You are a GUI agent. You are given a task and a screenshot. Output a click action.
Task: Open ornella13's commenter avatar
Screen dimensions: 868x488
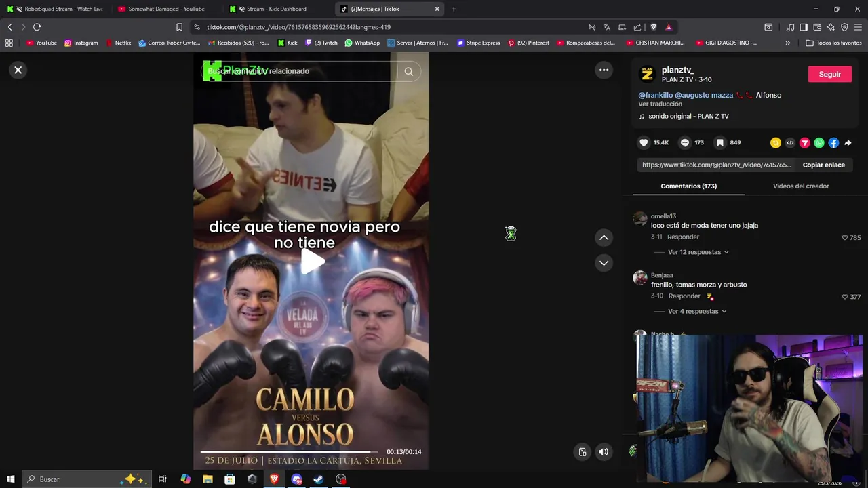tap(640, 218)
